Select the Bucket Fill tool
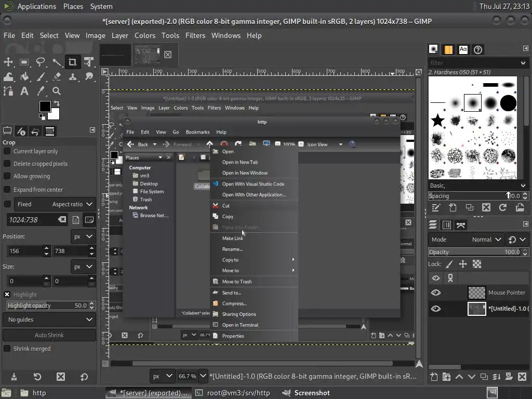 24,77
